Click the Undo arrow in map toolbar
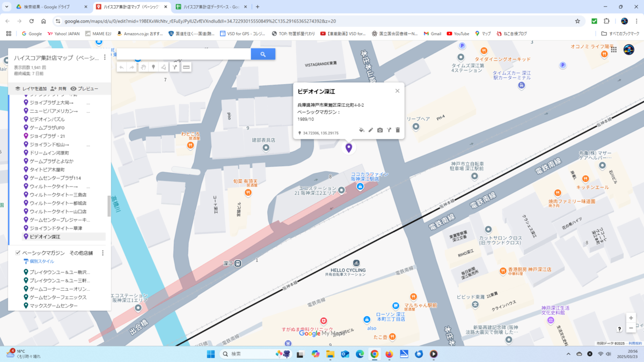This screenshot has width=644, height=362. [x=122, y=67]
